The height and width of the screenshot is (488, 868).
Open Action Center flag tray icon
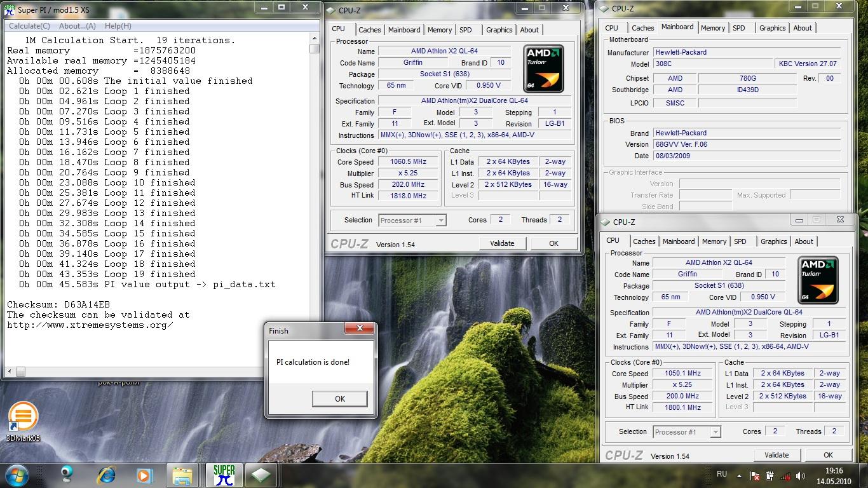pyautogui.click(x=755, y=475)
